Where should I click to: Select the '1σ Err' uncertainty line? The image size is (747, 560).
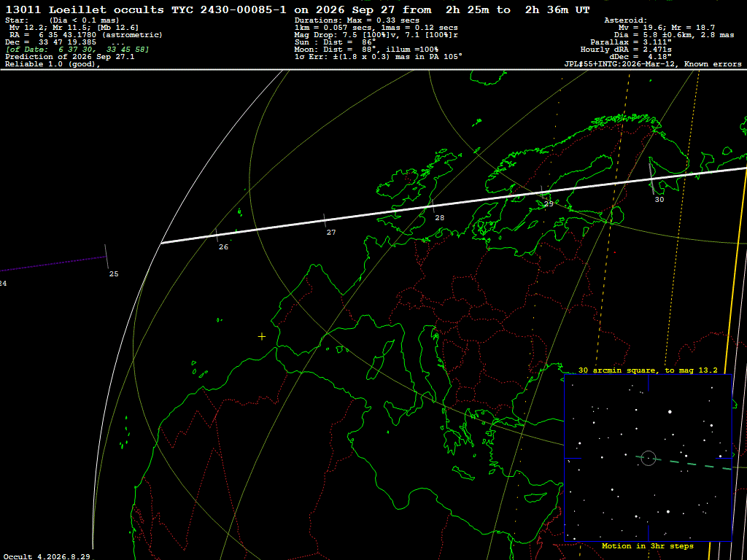tap(379, 57)
